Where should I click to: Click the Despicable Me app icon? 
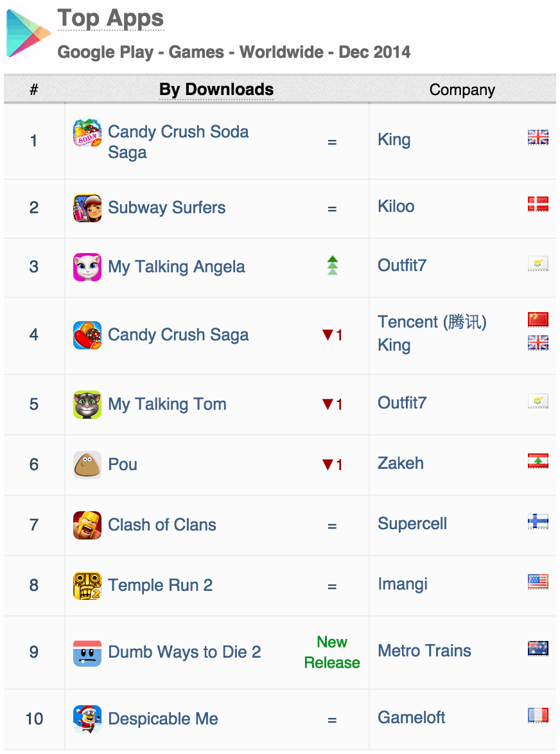[87, 719]
